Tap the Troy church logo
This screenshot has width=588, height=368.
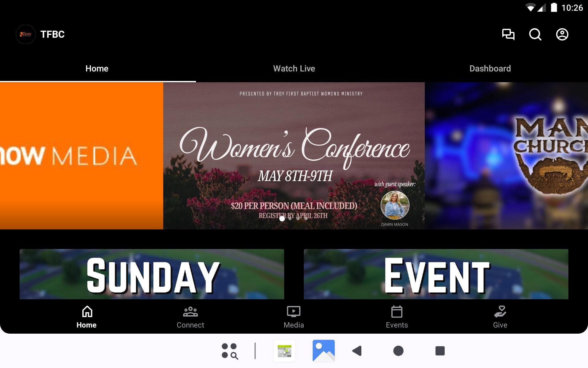(26, 34)
